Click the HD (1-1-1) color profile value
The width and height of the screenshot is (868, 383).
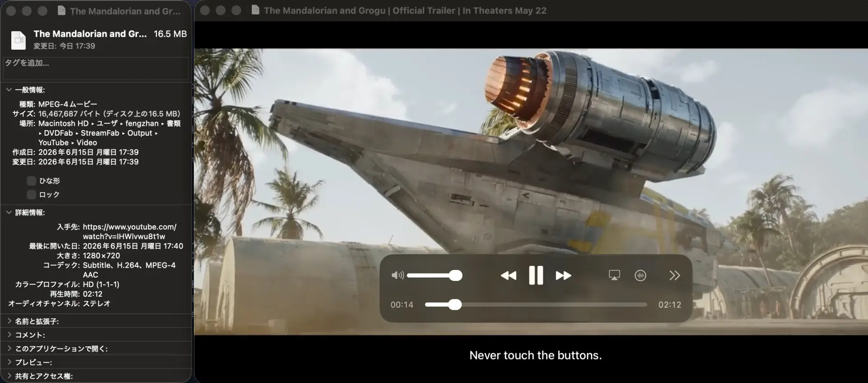[101, 284]
